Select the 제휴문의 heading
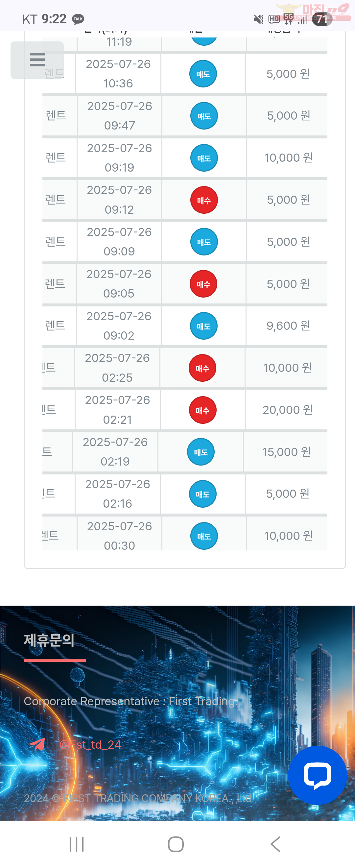Screen dimensions: 355x868 point(49,640)
